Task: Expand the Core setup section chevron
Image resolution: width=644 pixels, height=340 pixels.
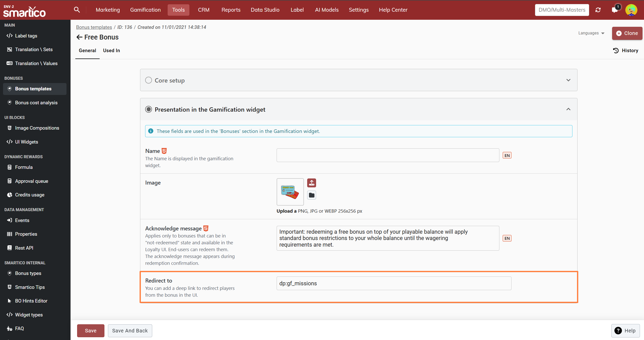Action: [568, 80]
